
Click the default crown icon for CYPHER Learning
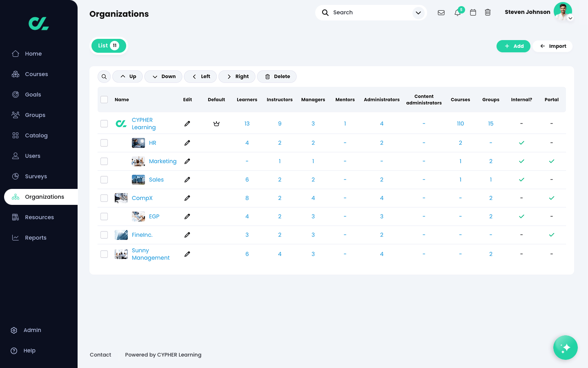216,123
